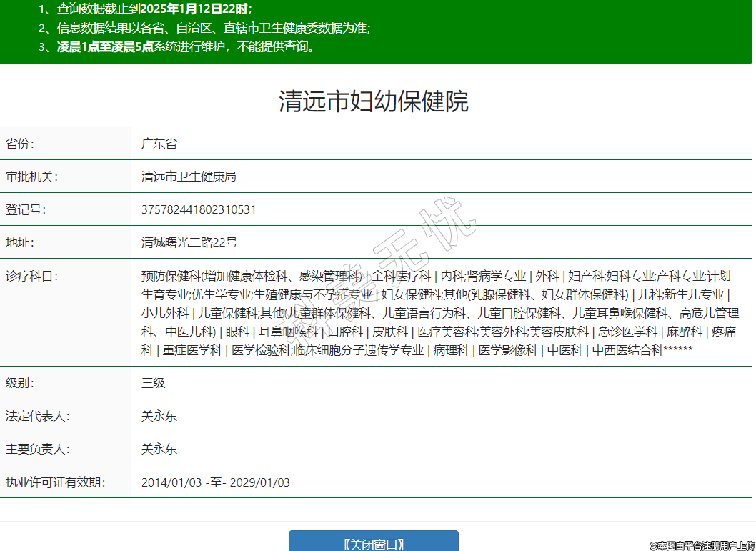
Task: Click the 关闭窗口 button
Action: point(373,543)
